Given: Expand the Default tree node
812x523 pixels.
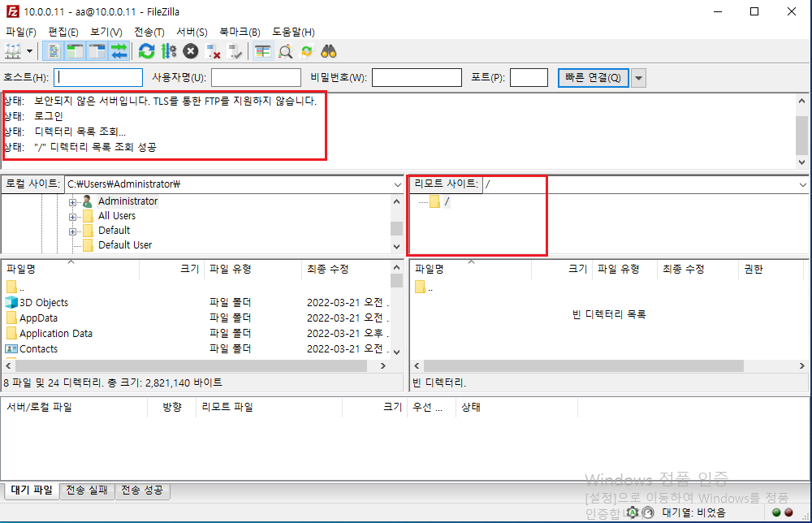Looking at the screenshot, I should pos(72,231).
